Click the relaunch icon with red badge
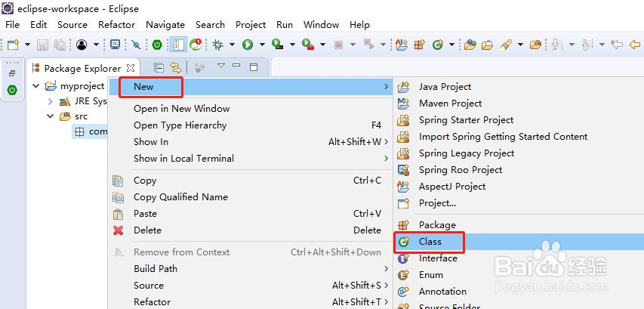Screen dimensions: 644x309 coord(196,45)
